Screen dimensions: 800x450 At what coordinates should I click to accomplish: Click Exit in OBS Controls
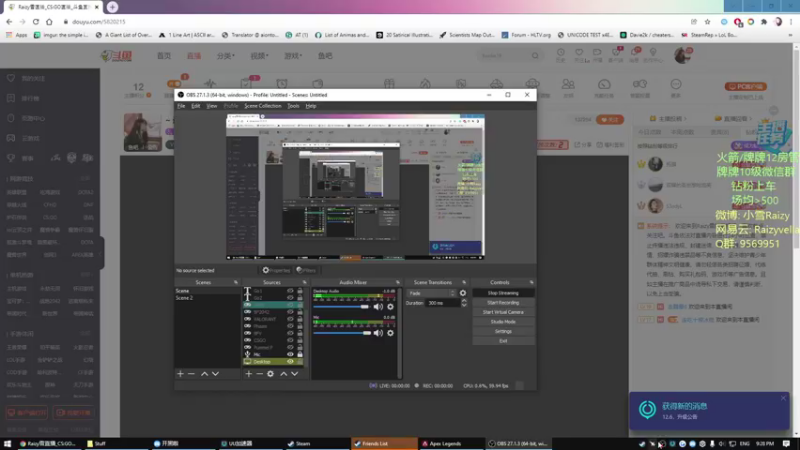(503, 341)
